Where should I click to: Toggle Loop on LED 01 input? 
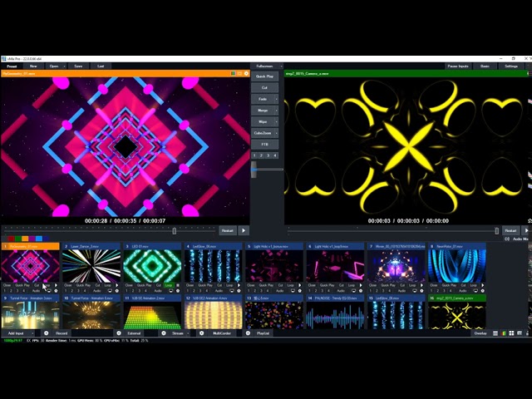[x=169, y=285]
